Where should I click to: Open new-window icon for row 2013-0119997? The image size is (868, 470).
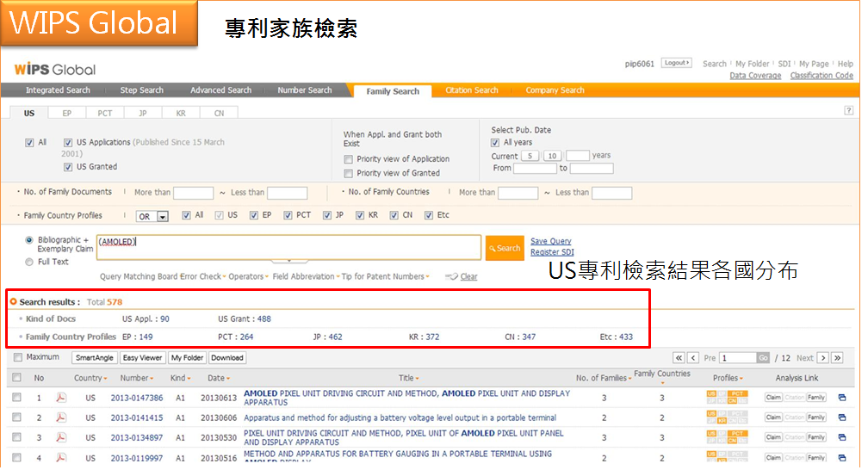pyautogui.click(x=842, y=458)
